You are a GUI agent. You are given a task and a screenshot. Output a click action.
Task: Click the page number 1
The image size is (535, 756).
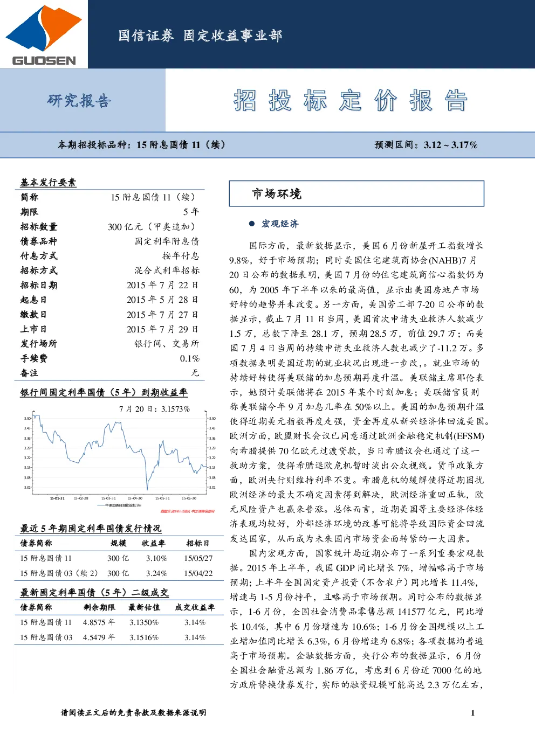pos(472,713)
